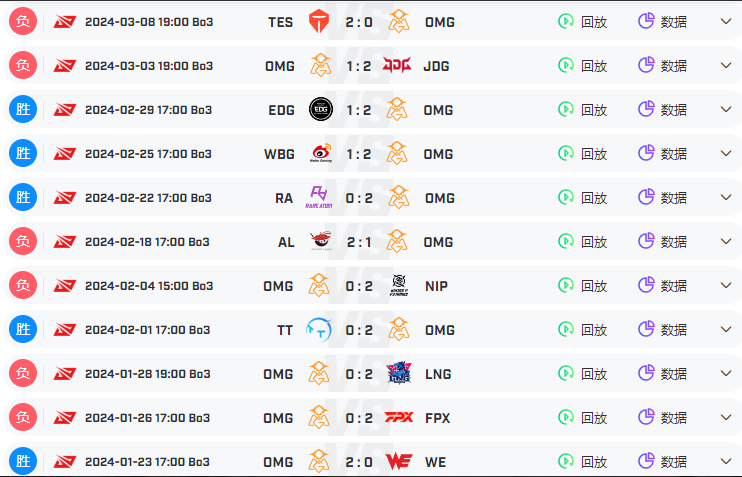Click the WBG Weibo Gaming logo
Viewport: 742px width, 477px height.
point(321,153)
